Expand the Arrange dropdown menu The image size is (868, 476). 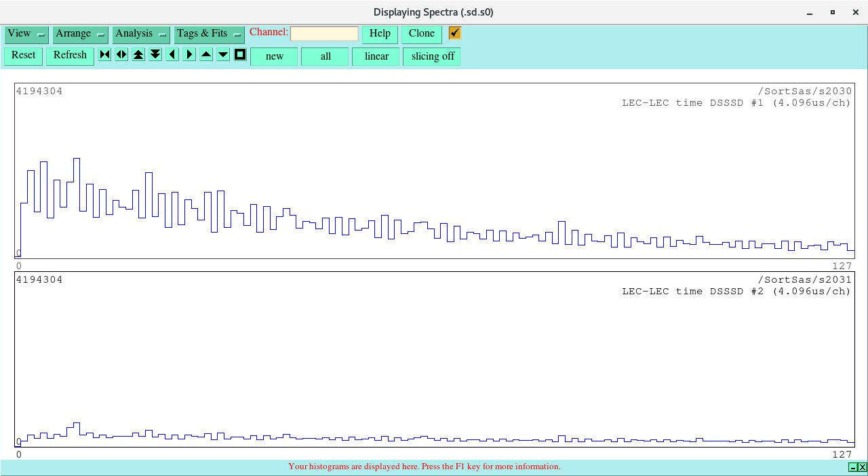[80, 34]
